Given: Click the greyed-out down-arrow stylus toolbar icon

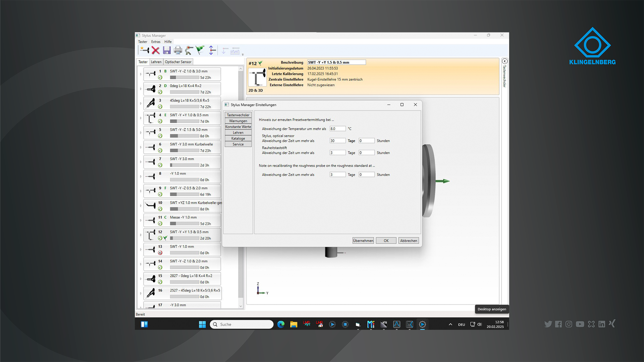Looking at the screenshot, I should coord(224,51).
